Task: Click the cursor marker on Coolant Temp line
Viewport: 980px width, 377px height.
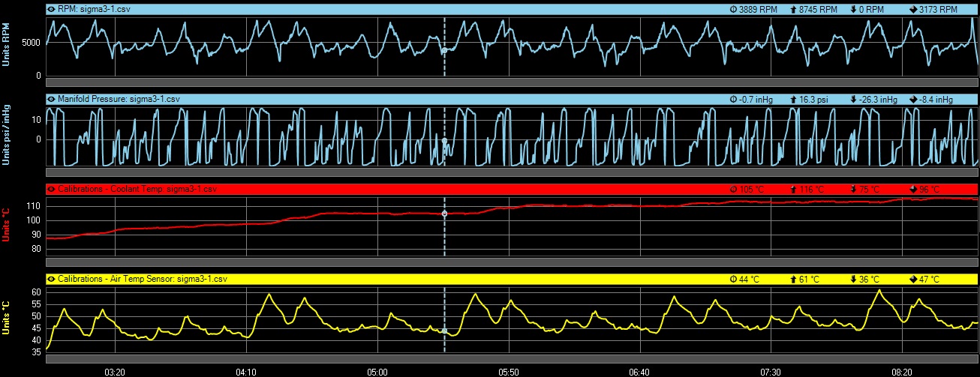Action: 444,214
